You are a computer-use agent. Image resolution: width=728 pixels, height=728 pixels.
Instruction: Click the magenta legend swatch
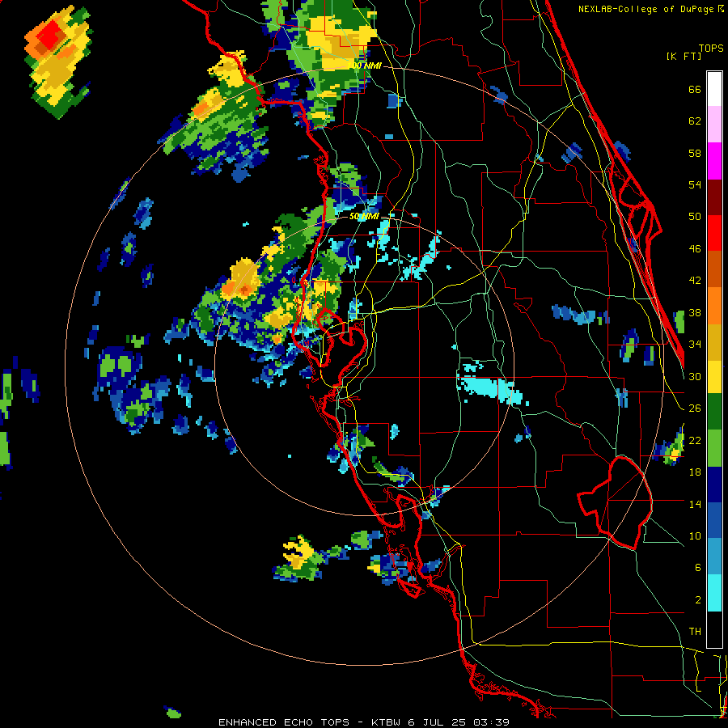[x=714, y=161]
